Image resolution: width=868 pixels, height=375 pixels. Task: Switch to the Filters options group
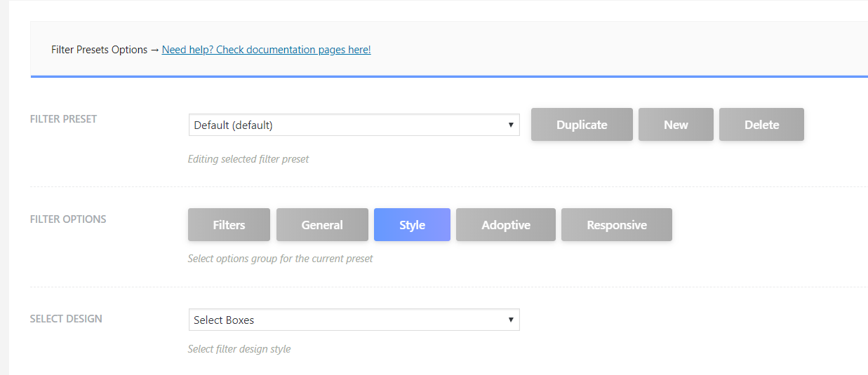[x=229, y=225]
